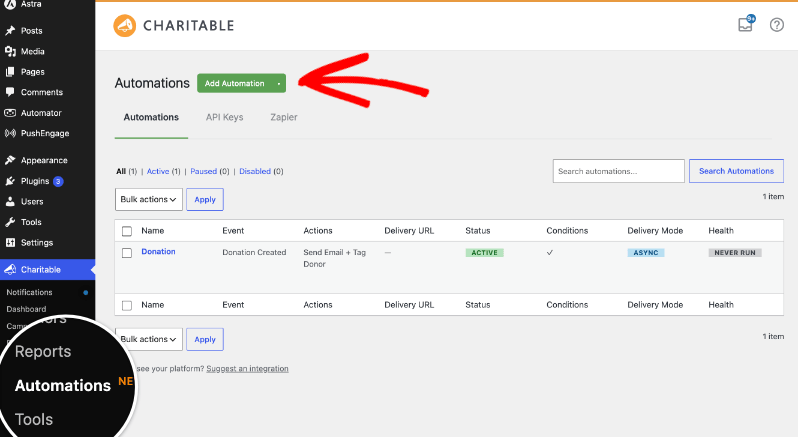Switch to the Automations tab

[151, 117]
